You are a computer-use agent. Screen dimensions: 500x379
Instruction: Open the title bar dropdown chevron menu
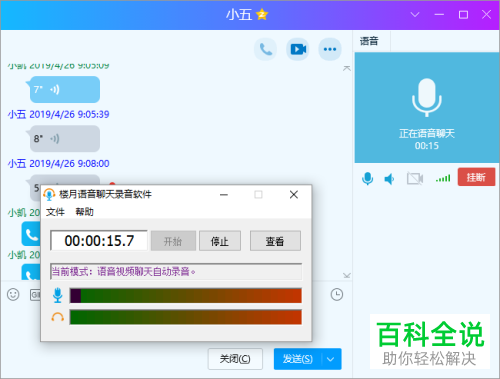click(x=415, y=14)
